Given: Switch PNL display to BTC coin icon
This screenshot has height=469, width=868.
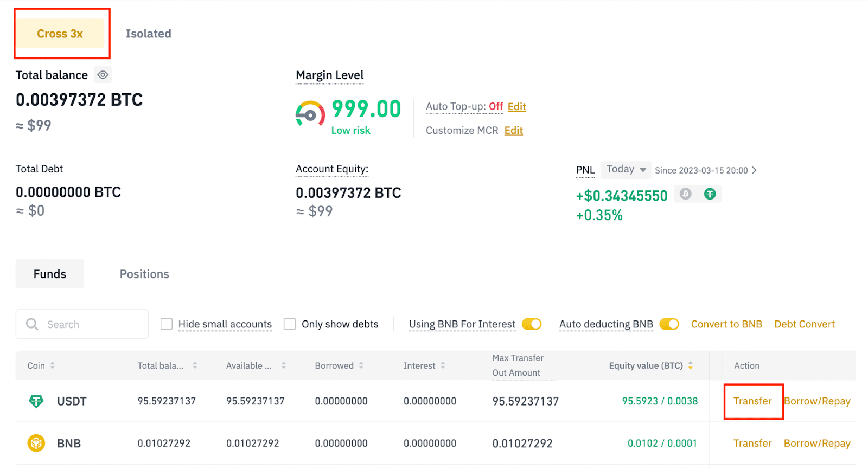Looking at the screenshot, I should [x=686, y=194].
